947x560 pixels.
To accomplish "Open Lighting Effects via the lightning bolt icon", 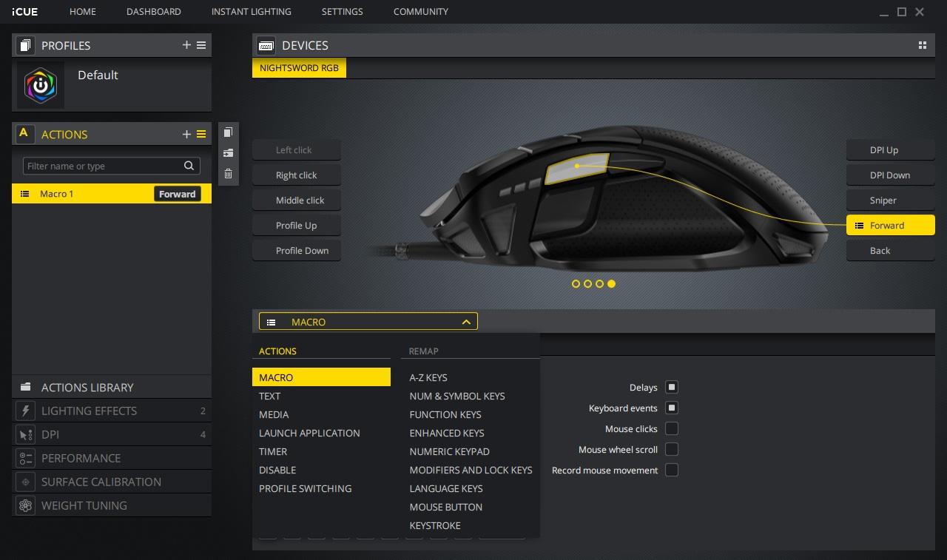I will point(26,411).
